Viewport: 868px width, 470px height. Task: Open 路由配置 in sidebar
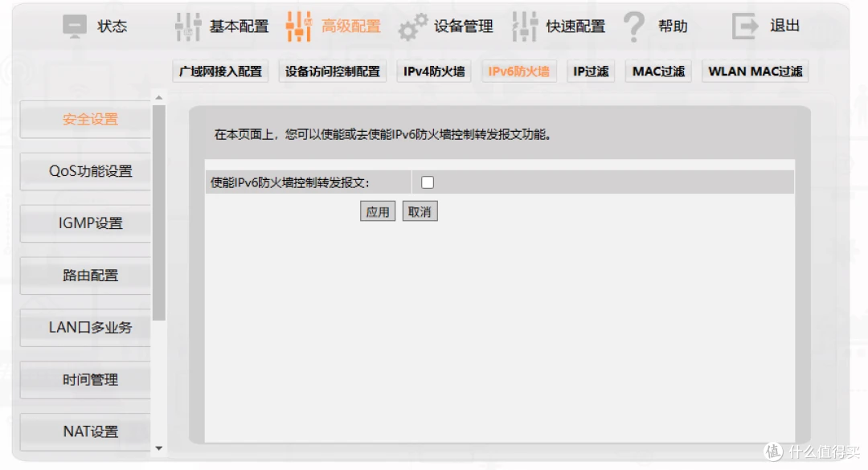[x=85, y=275]
